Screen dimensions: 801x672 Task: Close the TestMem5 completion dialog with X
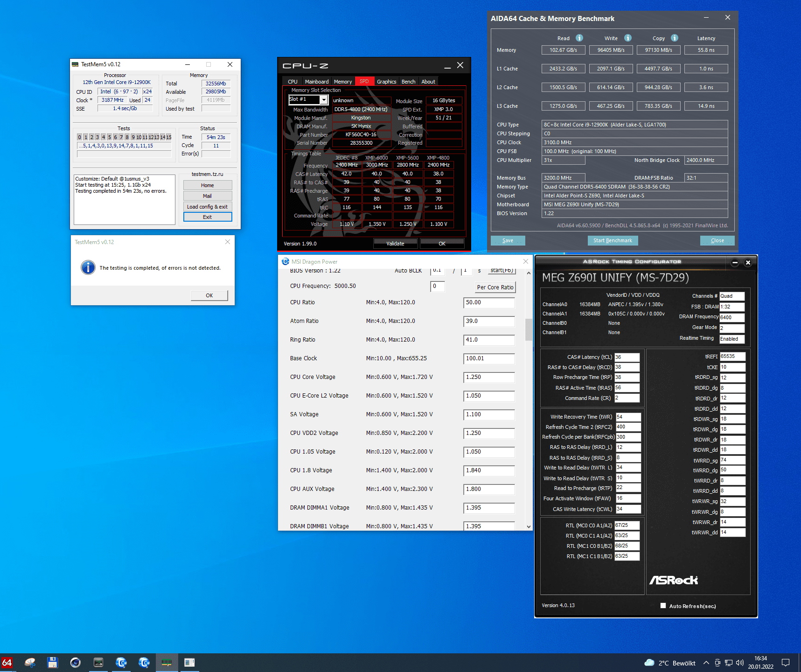click(x=228, y=242)
